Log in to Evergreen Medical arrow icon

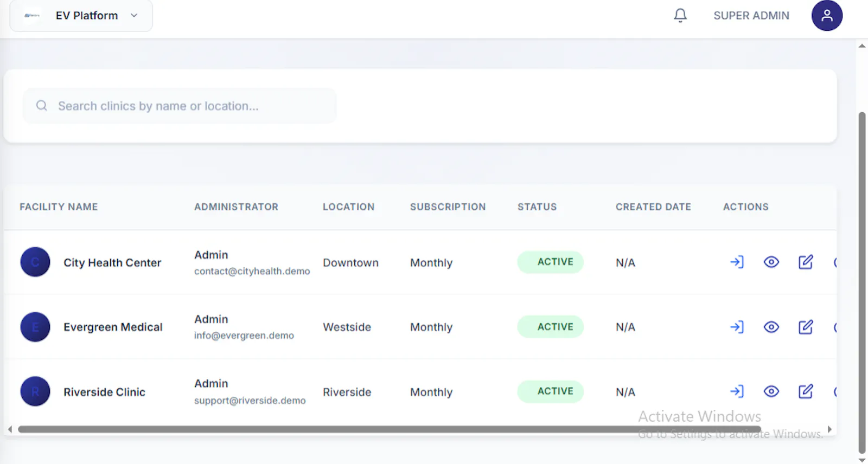737,327
